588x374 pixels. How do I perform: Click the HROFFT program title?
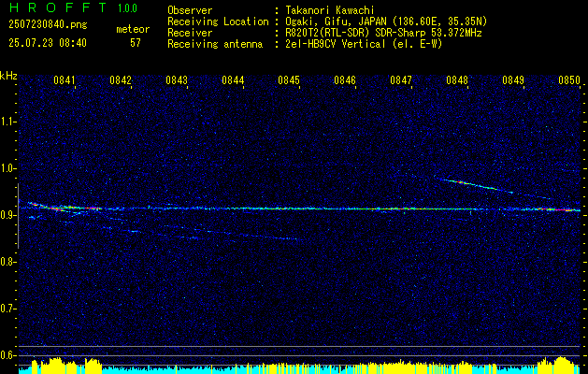58,7
